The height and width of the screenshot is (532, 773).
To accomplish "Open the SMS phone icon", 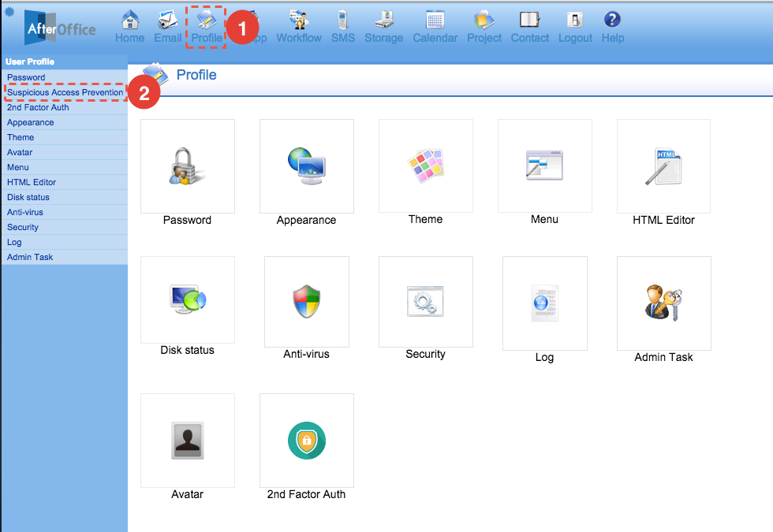I will (343, 20).
